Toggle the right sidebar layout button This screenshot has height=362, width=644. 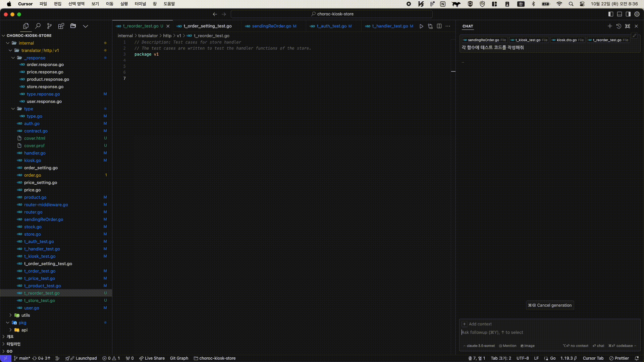[628, 14]
